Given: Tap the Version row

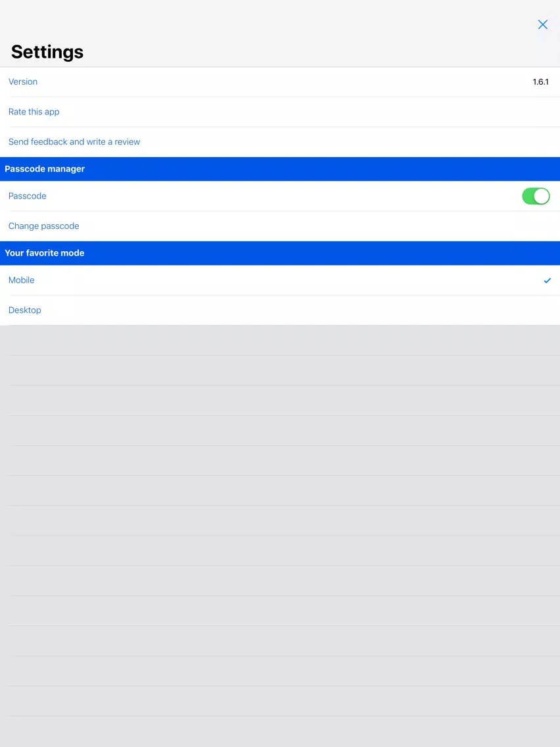Looking at the screenshot, I should (x=280, y=82).
